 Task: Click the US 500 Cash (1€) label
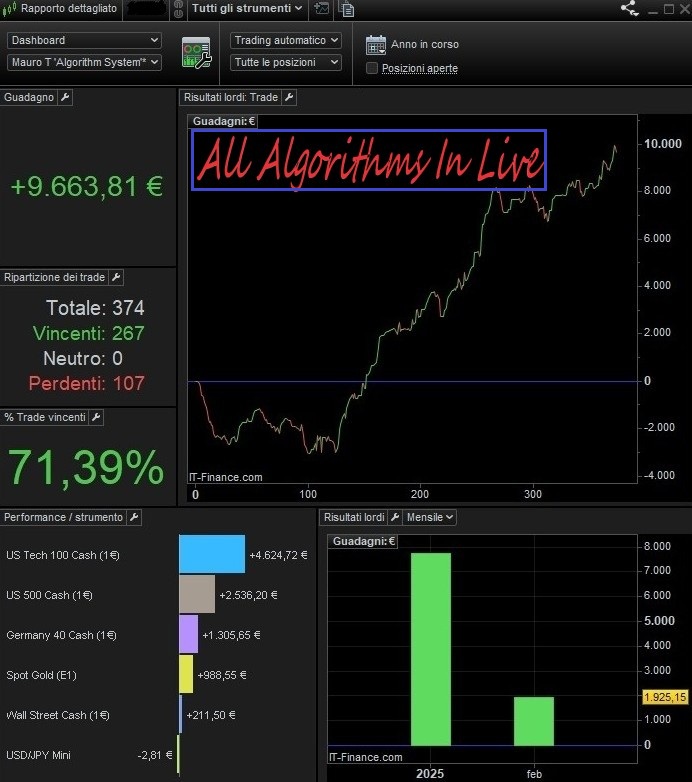click(x=49, y=595)
